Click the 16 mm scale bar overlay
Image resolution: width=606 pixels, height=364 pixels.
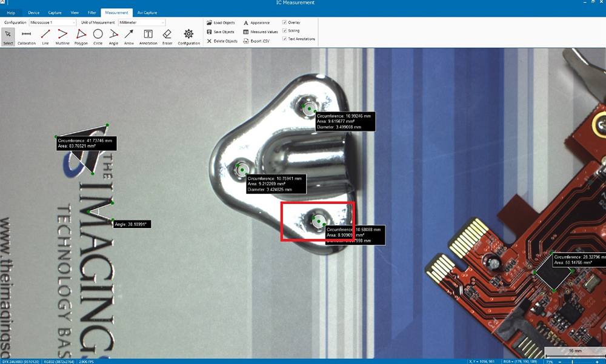point(574,351)
